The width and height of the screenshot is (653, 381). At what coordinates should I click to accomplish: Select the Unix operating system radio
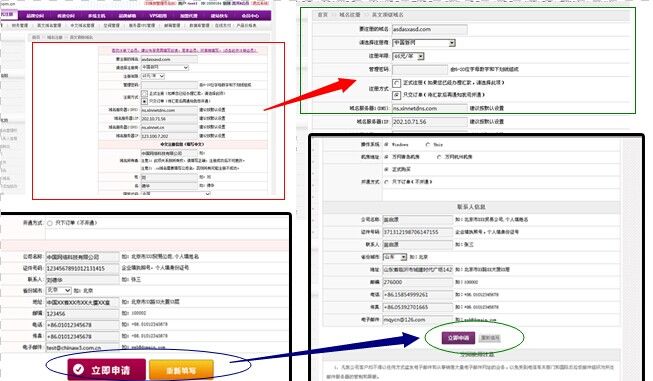(428, 144)
